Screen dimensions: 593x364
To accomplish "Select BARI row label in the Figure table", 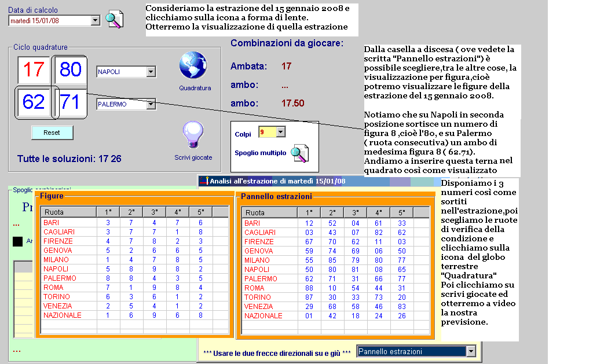I will (51, 223).
